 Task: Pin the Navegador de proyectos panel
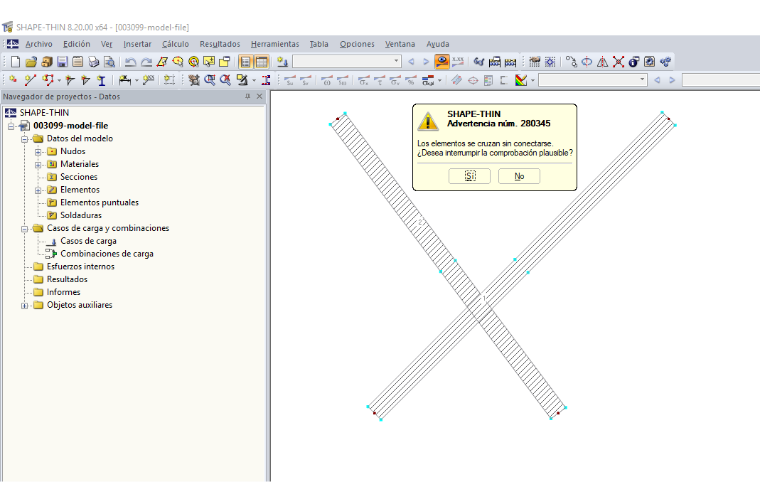[248, 96]
